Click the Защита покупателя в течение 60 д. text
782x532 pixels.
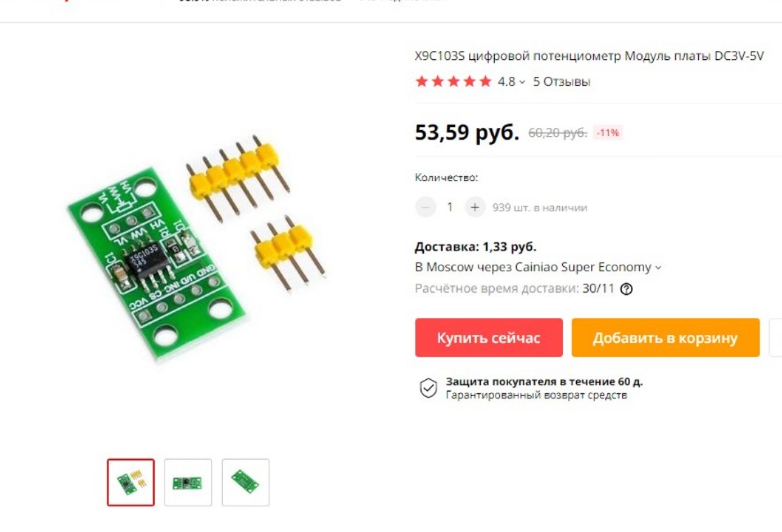pos(544,382)
